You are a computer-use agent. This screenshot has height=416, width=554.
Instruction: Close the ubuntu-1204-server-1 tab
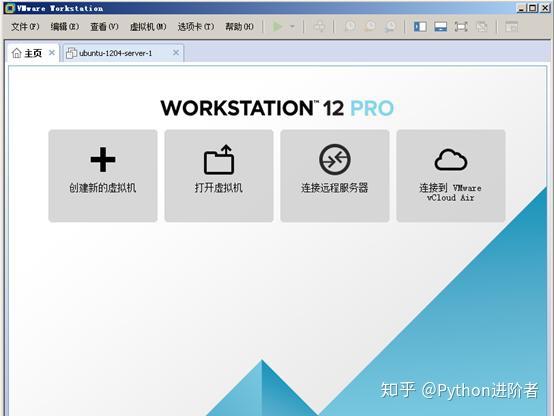[176, 53]
